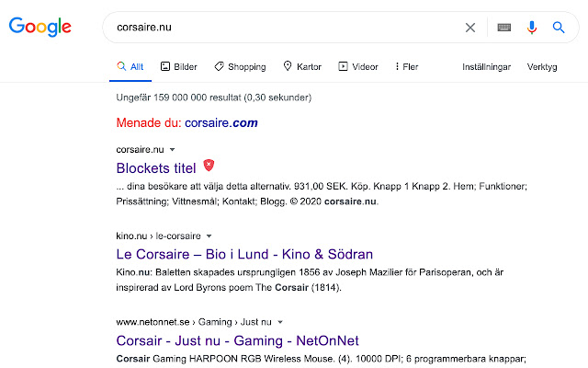Expand arrow beside kino.nu › le-corsaire
This screenshot has height=368, width=588.
[209, 236]
